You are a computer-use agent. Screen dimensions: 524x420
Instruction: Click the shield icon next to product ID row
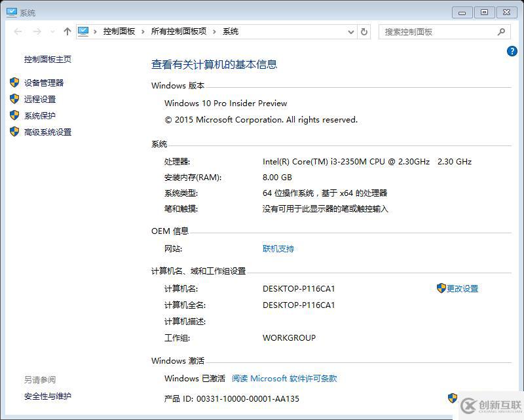tap(452, 398)
